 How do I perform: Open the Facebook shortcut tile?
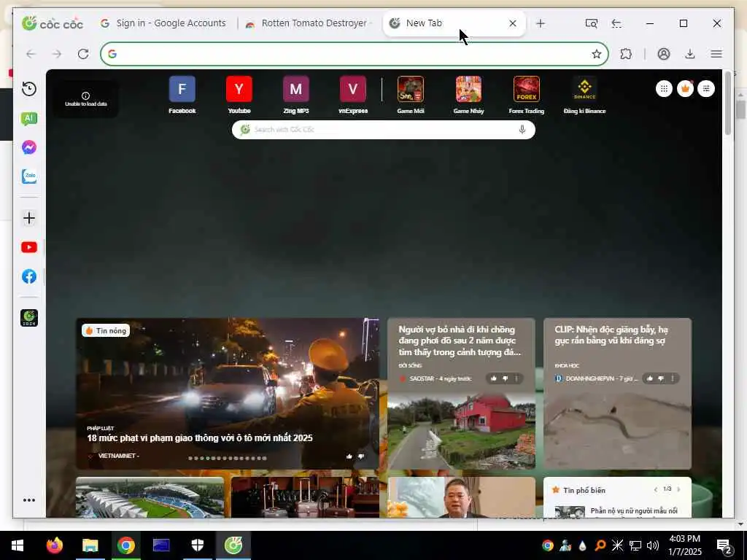tap(182, 95)
